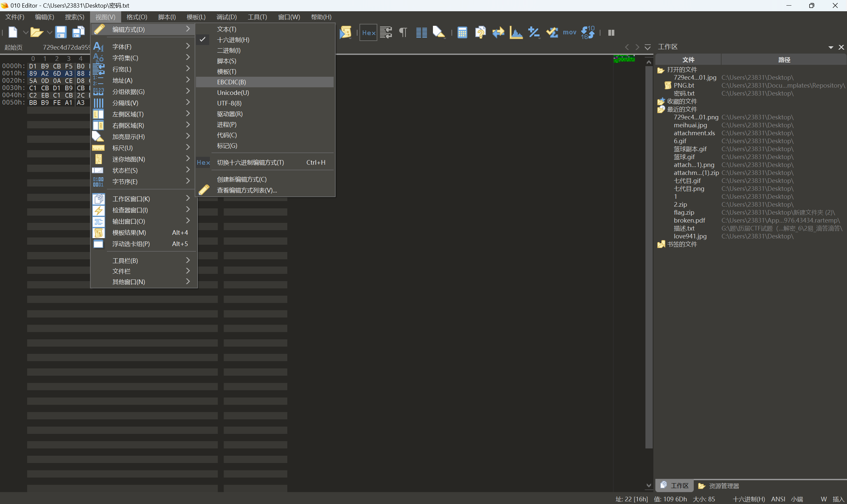Screen dimensions: 847x504
Task: Click the Workspace Window menu icon
Action: 99,199
